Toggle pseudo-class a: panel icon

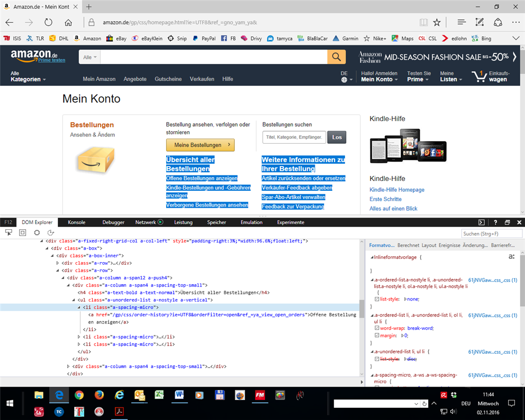click(511, 257)
